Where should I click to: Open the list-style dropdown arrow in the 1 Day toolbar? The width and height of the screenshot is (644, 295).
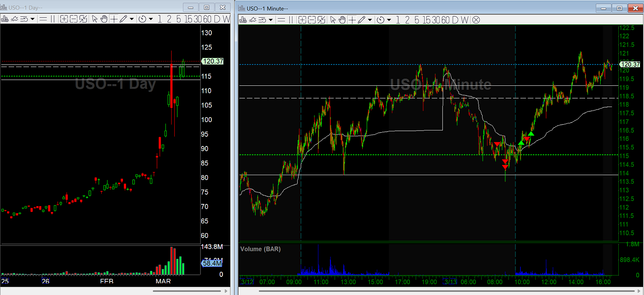click(32, 19)
